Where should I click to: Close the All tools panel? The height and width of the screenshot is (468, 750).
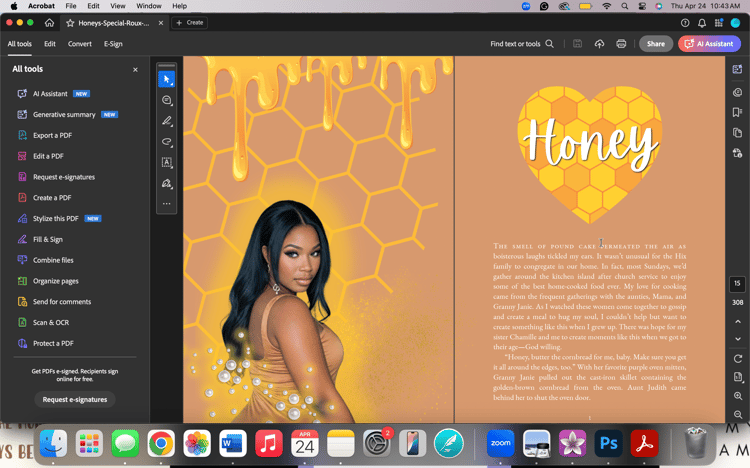(135, 69)
